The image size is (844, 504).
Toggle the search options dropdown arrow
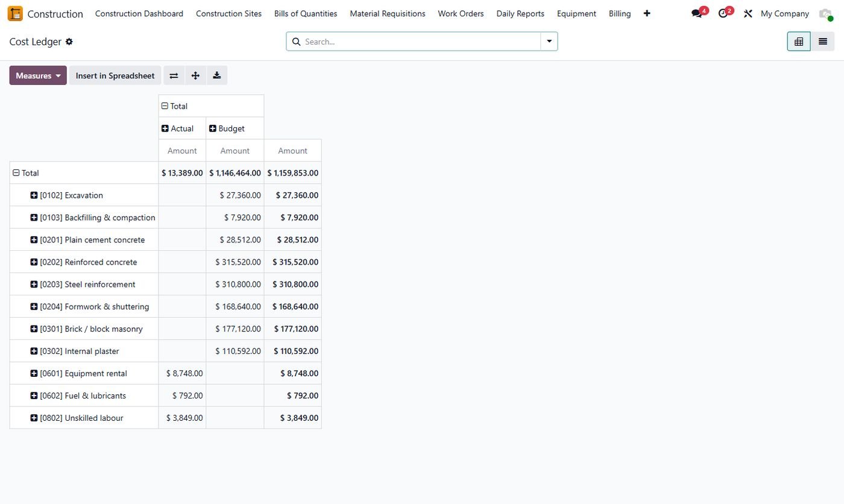coord(549,42)
